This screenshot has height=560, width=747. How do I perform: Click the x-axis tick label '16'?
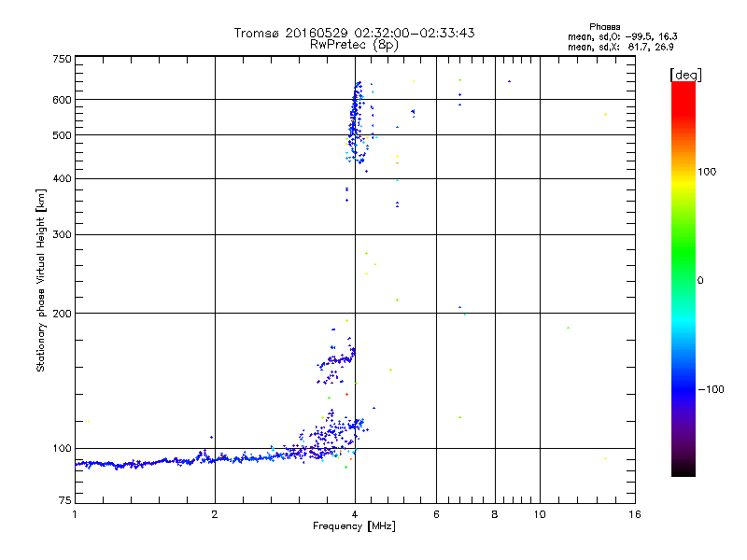[635, 514]
